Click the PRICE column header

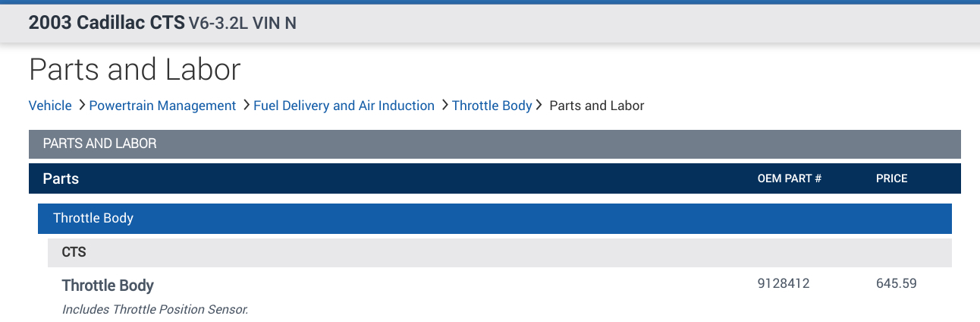891,178
